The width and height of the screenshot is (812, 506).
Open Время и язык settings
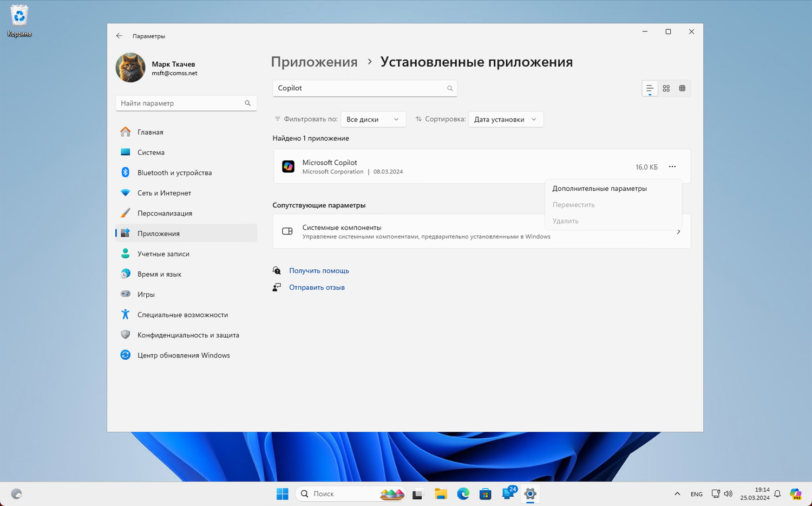tap(186, 274)
